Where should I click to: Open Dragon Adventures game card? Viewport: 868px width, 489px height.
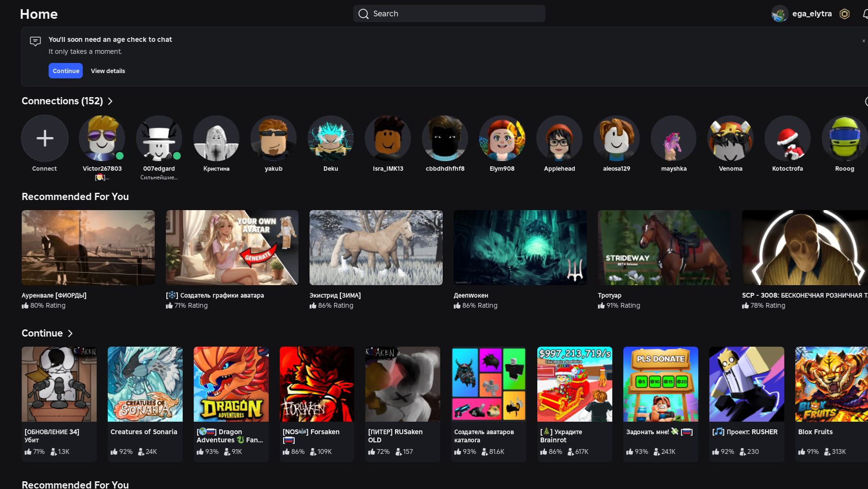(231, 404)
